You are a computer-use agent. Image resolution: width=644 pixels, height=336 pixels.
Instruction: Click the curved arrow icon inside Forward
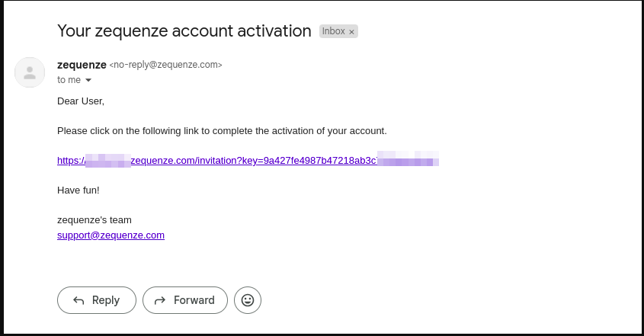160,300
